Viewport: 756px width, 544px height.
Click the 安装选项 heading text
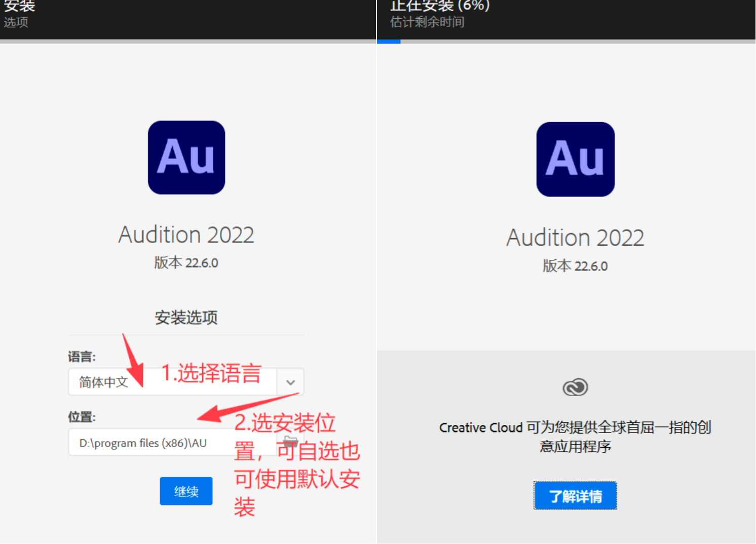coord(186,318)
